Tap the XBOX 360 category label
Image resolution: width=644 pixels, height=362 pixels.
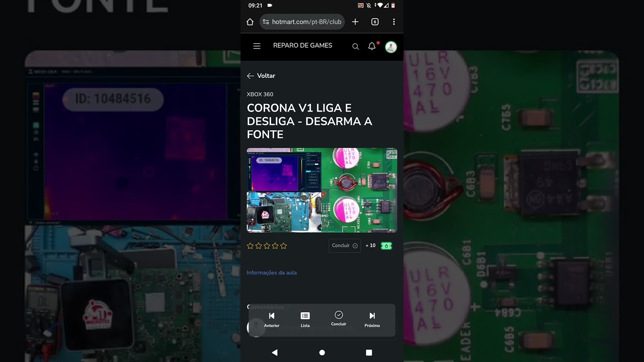click(260, 95)
